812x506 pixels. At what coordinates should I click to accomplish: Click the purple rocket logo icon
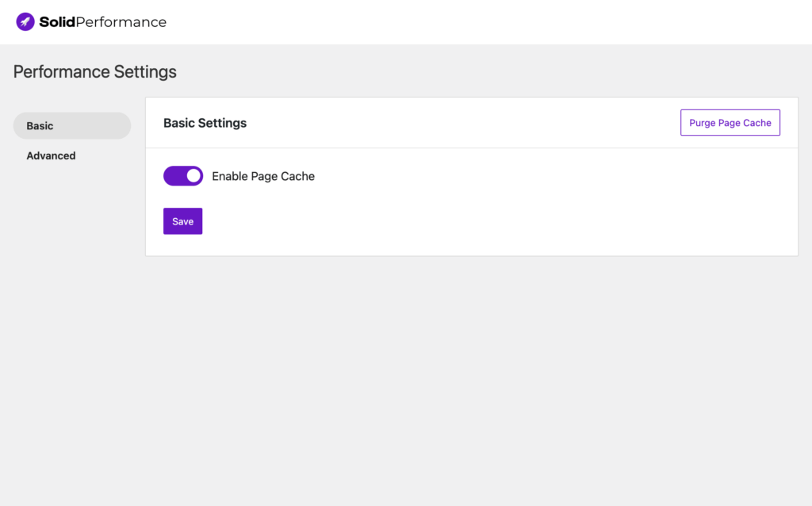point(25,22)
